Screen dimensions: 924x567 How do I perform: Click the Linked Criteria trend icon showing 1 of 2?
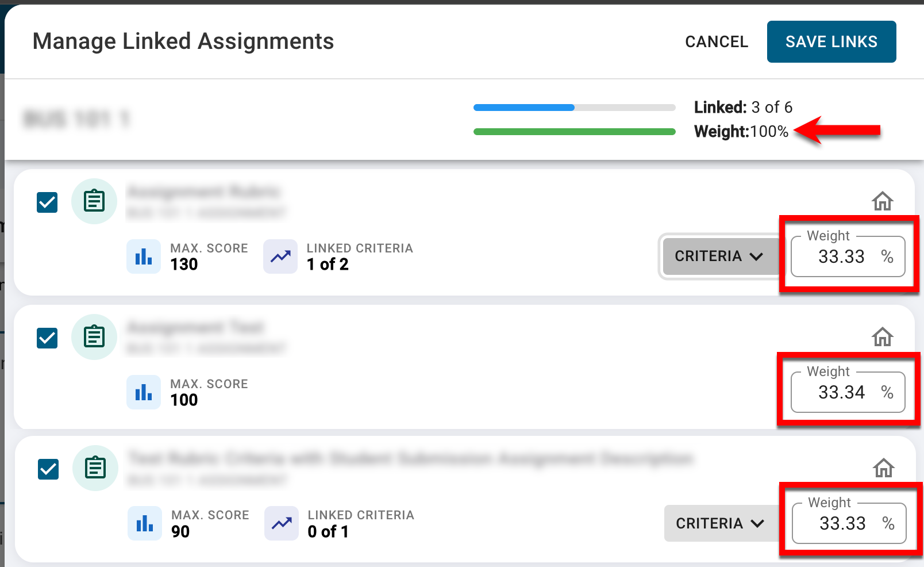[x=280, y=256]
